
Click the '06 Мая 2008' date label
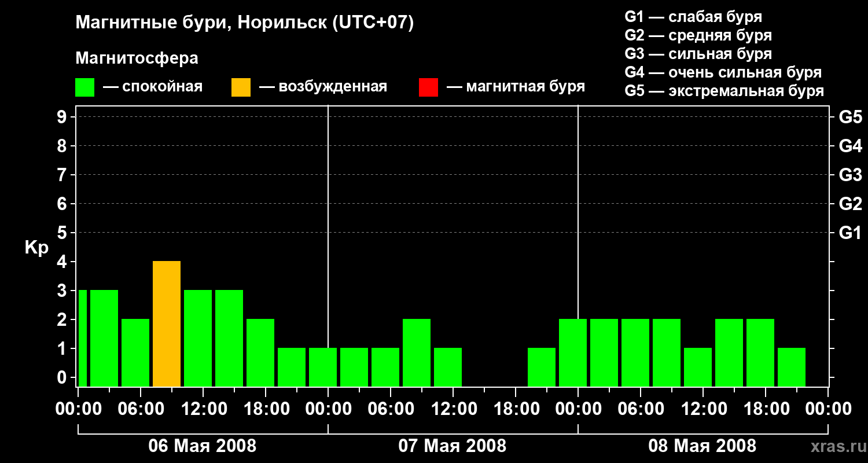[203, 446]
